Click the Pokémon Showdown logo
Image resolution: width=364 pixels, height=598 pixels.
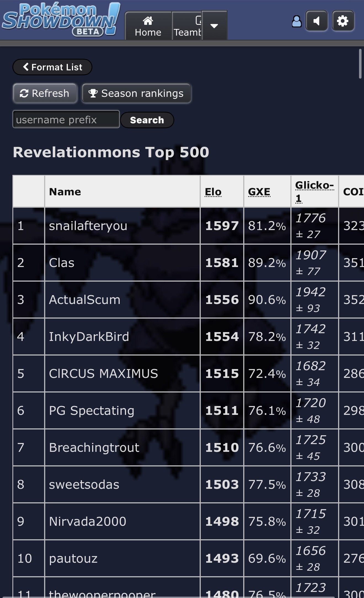61,19
